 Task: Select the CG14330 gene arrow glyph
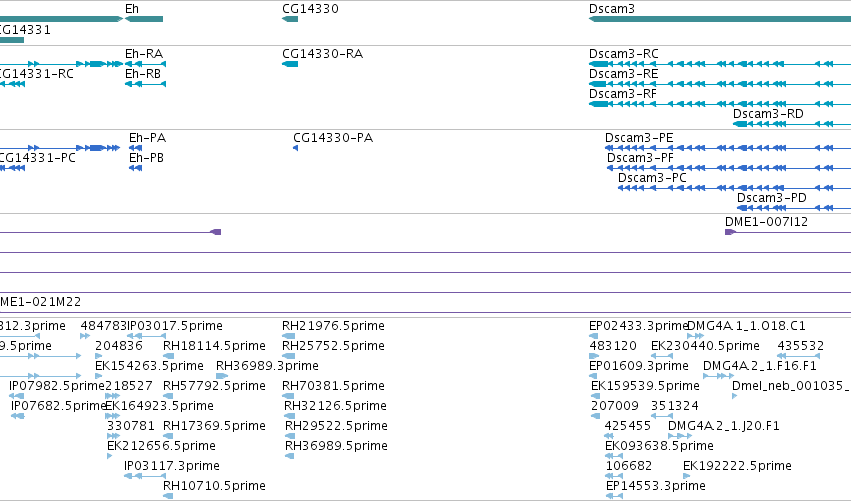[290, 19]
